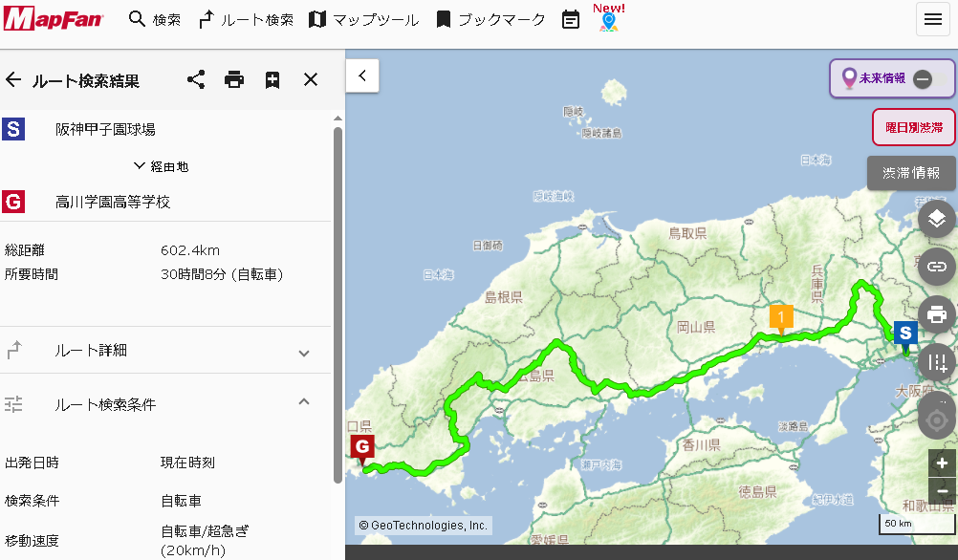Toggle the 曜日別渋滞 traffic overlay
The height and width of the screenshot is (560, 958).
(x=913, y=127)
